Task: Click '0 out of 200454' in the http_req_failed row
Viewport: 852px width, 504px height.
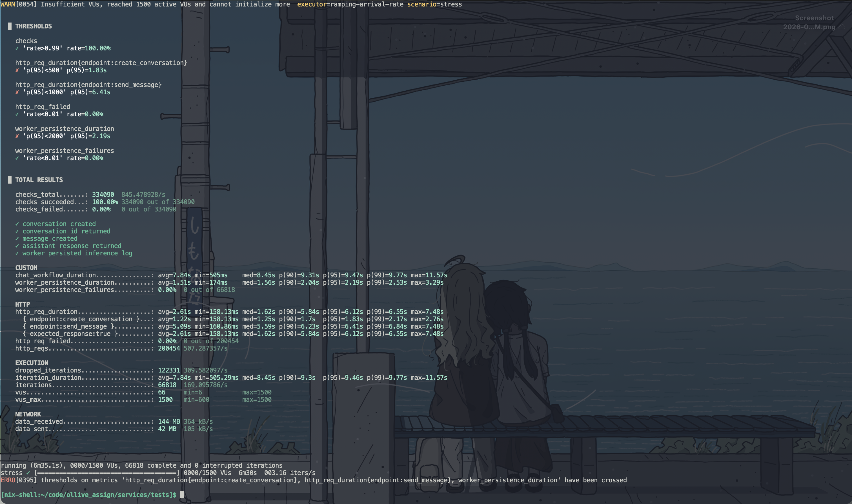Action: tap(211, 341)
